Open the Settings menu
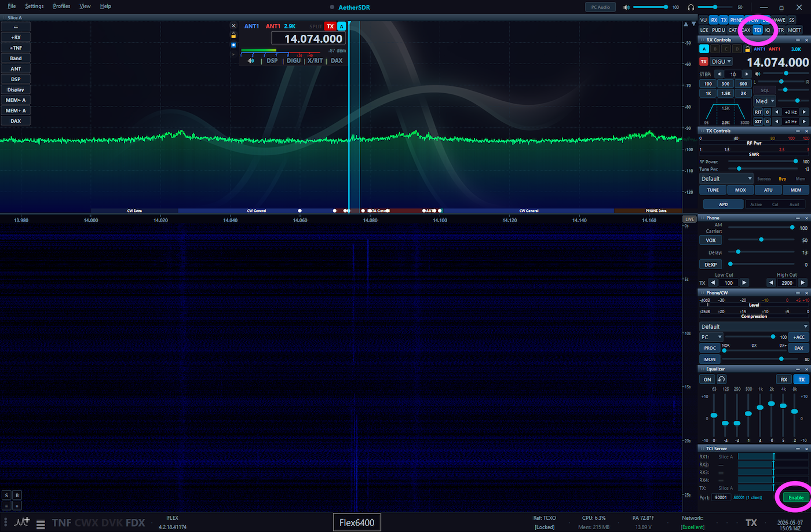This screenshot has height=532, width=811. click(34, 6)
